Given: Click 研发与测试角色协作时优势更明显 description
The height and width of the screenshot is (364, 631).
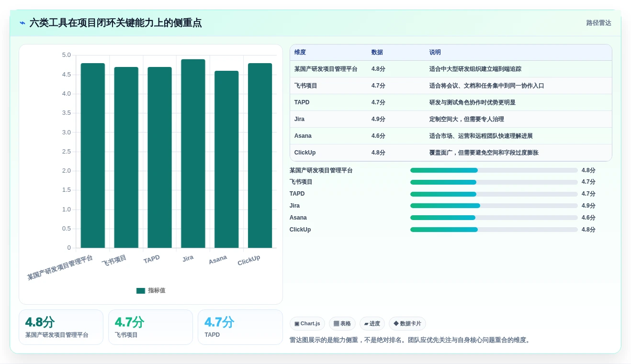Looking at the screenshot, I should (x=473, y=102).
